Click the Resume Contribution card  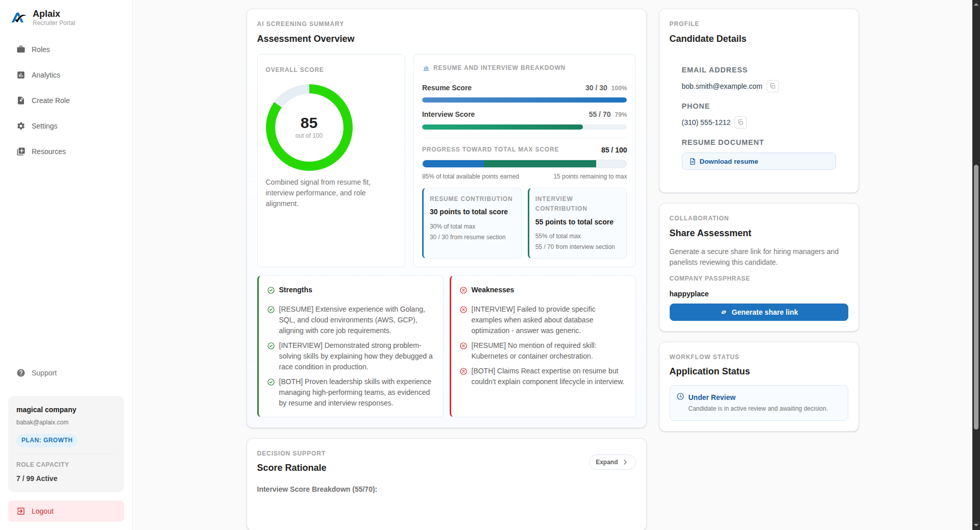click(472, 223)
